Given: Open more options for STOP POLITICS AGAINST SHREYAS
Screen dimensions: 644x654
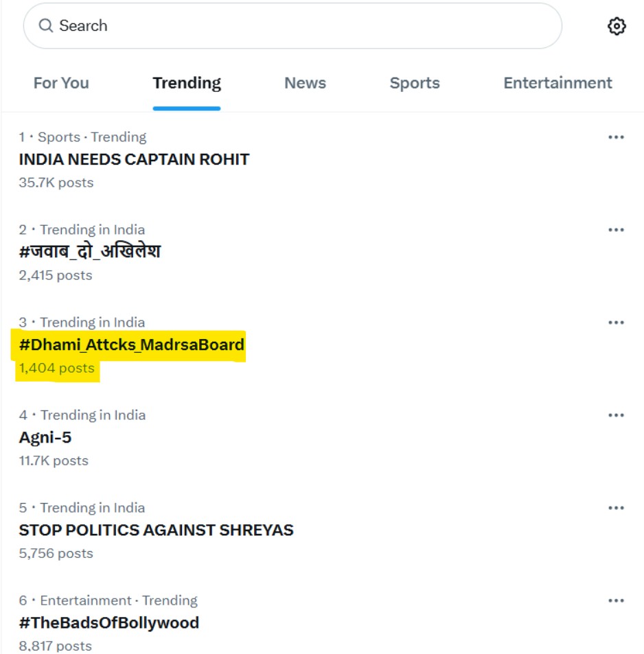Looking at the screenshot, I should point(616,508).
